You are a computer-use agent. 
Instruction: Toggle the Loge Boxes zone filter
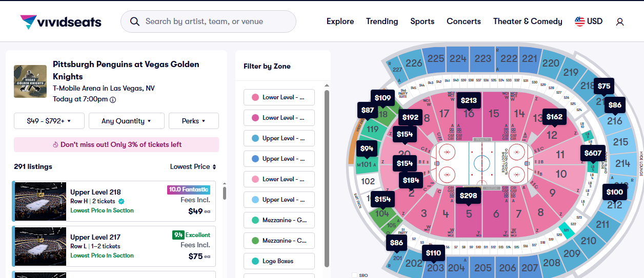point(279,261)
